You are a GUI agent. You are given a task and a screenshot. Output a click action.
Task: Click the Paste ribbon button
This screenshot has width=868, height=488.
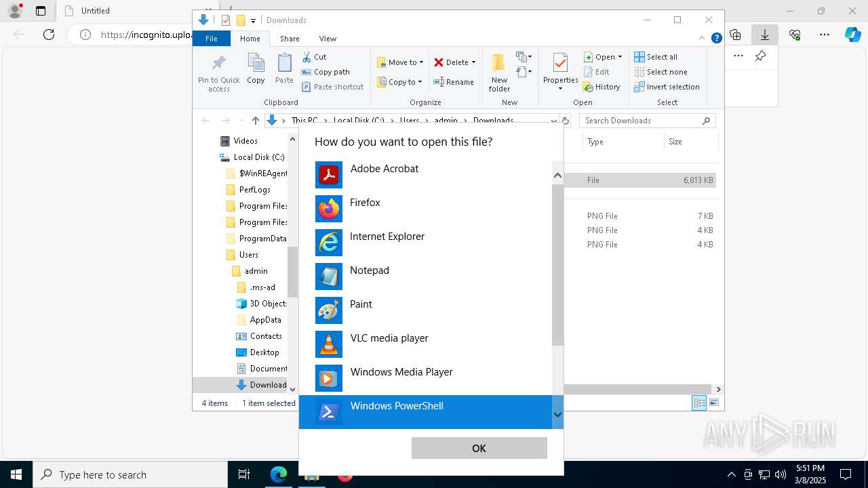tap(284, 69)
